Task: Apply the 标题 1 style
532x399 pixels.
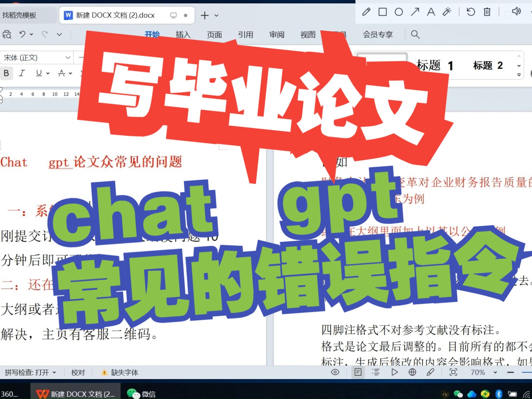Action: click(x=435, y=65)
